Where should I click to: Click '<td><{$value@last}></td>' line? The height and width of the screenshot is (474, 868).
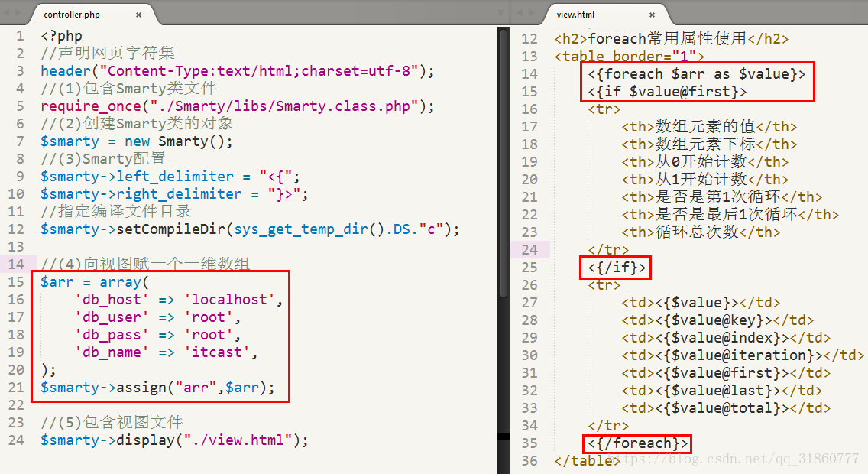click(722, 391)
